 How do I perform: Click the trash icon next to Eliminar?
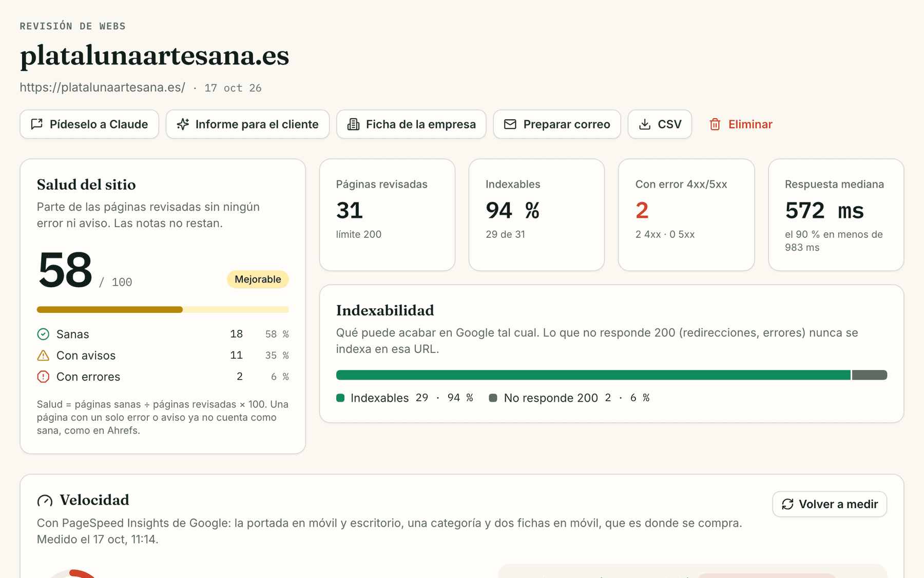pyautogui.click(x=715, y=124)
